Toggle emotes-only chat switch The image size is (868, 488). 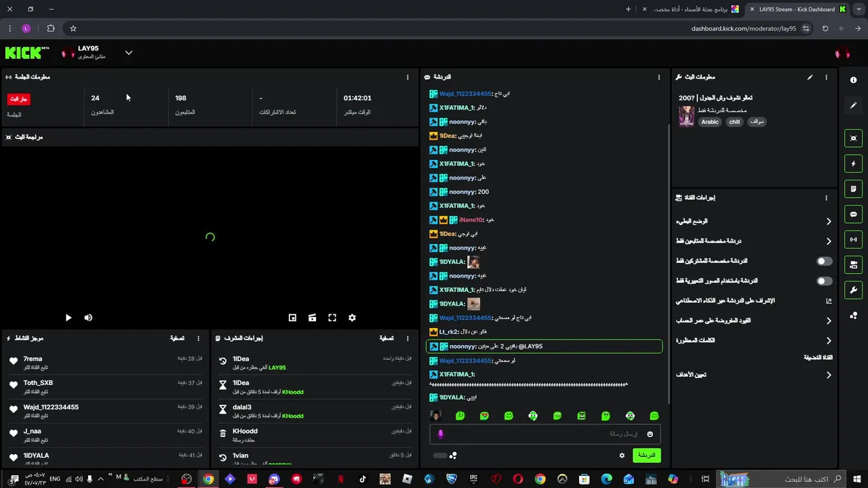(x=824, y=281)
